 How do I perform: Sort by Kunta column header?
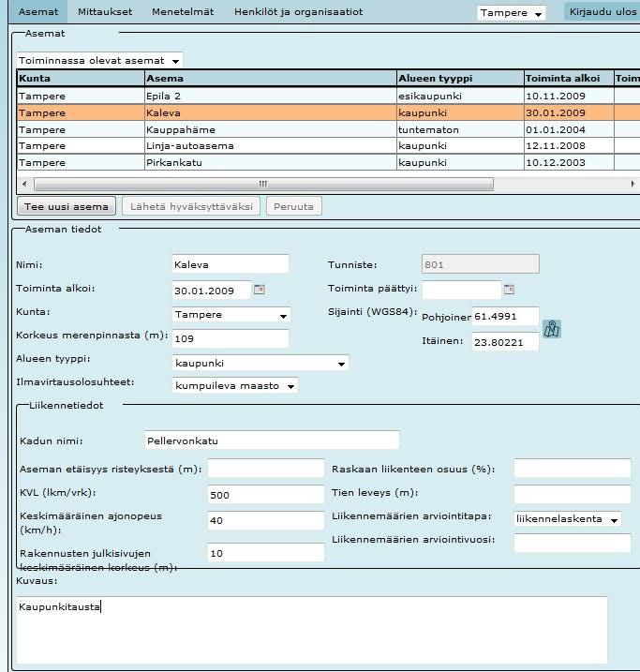click(81, 79)
